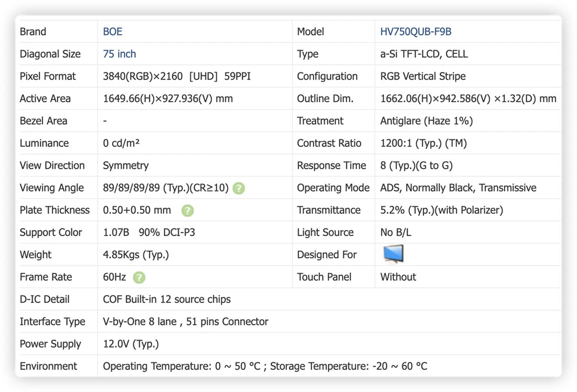Screen dimensions: 577x392
Task: Click the Antiglare (Haze 1%) treatment value
Action: coord(426,121)
